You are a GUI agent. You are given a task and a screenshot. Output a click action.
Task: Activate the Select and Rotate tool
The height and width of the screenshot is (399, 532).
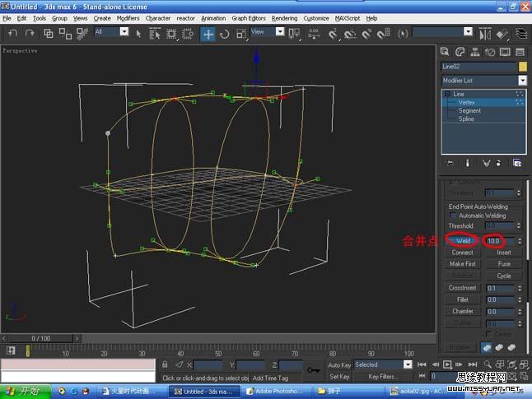tap(224, 34)
